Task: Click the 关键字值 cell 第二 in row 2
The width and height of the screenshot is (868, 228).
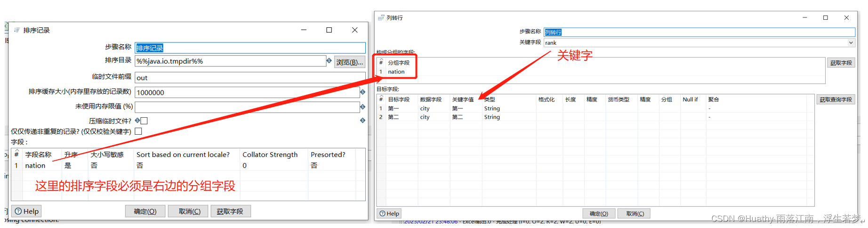Action: coord(458,117)
